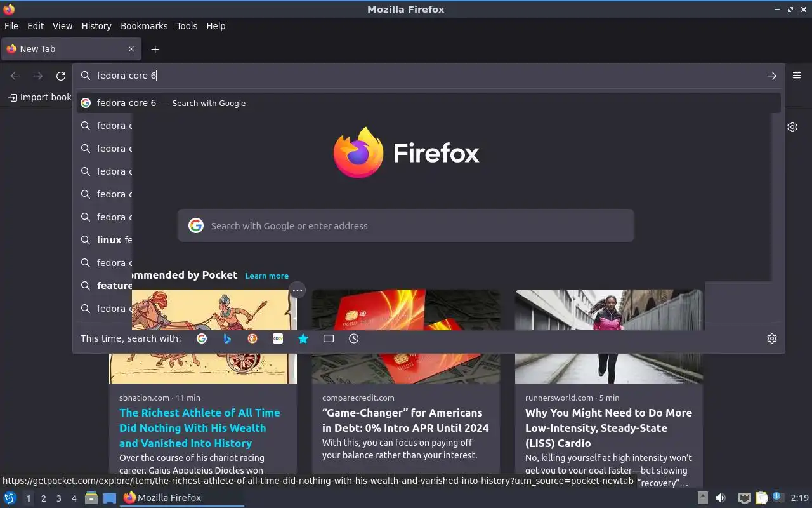Switch to workspace 3 in taskbar
The image size is (812, 508).
tap(58, 498)
